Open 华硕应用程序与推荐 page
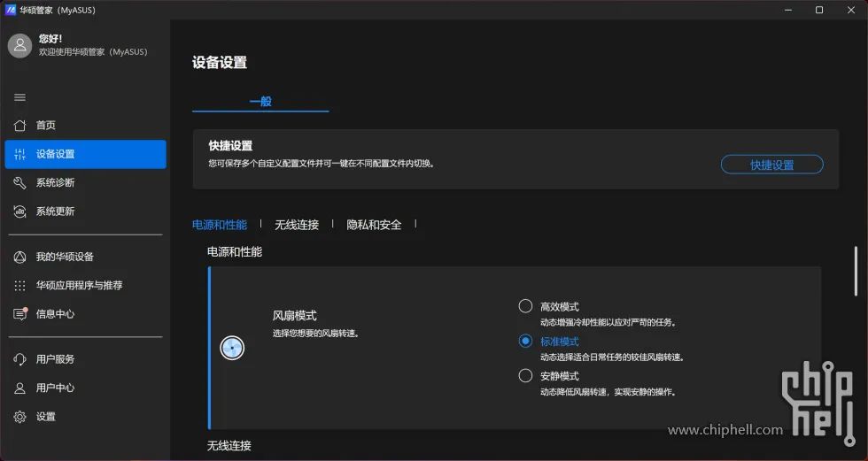 click(85, 286)
